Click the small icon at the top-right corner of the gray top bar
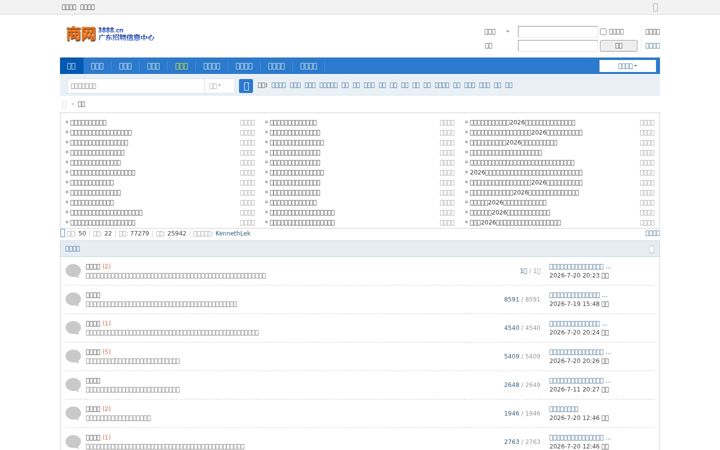The height and width of the screenshot is (450, 720). (x=655, y=7)
